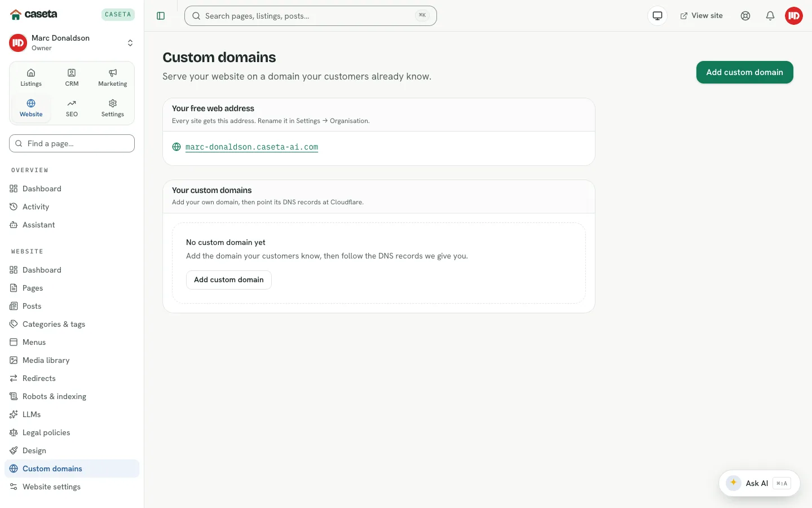
Task: Open Legal policies
Action: click(72, 432)
